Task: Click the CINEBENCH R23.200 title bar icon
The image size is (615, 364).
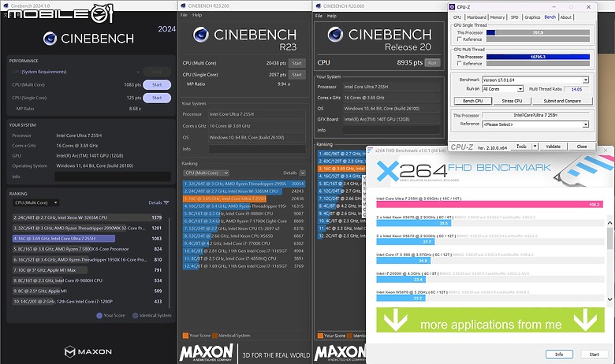Action: pos(183,6)
